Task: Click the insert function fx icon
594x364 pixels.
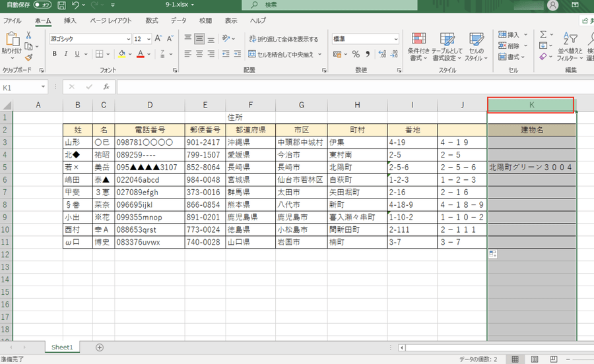Action: pos(106,87)
